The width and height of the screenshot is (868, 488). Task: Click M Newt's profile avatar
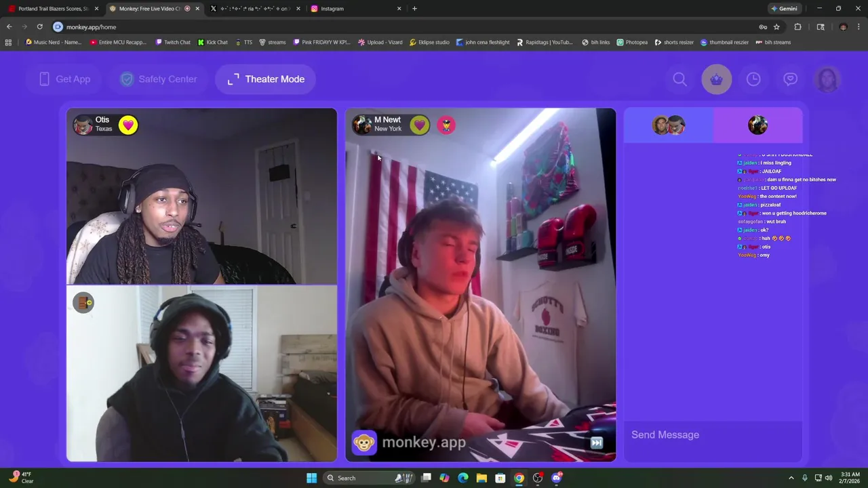pyautogui.click(x=361, y=125)
